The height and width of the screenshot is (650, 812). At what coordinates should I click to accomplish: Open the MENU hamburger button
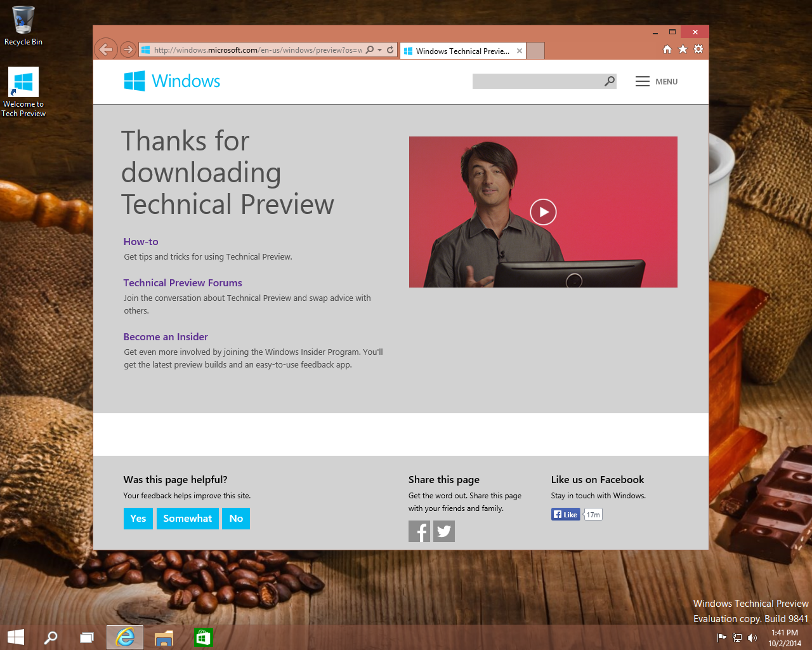point(657,81)
